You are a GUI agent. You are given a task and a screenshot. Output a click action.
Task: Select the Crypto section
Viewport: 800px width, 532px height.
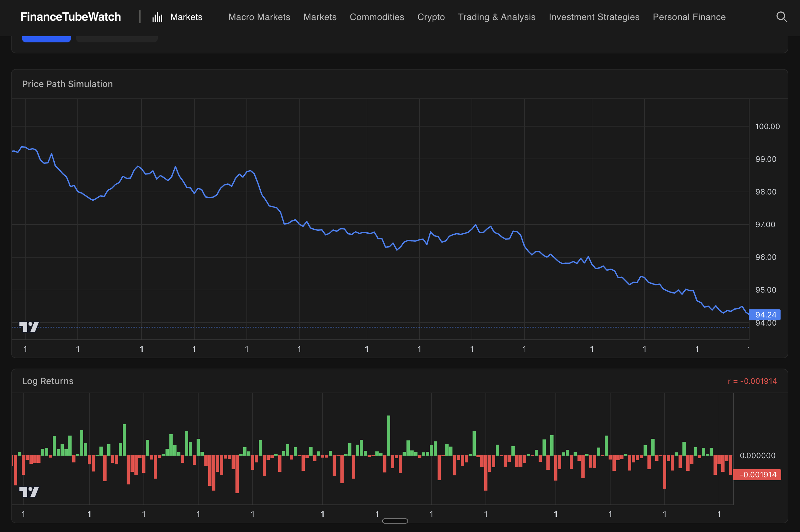431,17
